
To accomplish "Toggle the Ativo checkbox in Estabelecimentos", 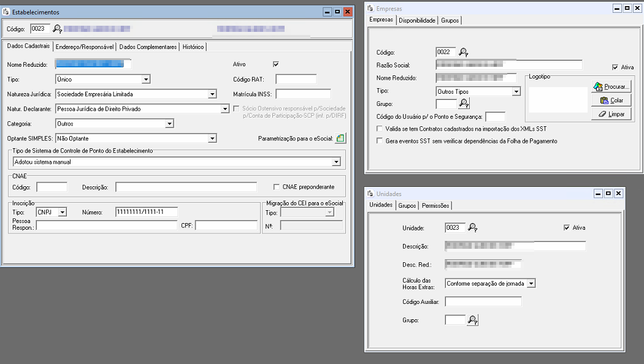I will [276, 64].
